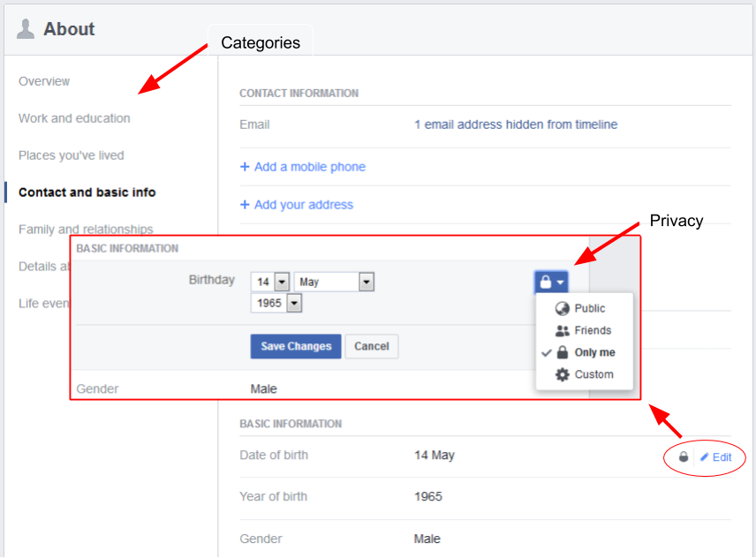Click the Save Changes button
This screenshot has height=558, width=756.
point(296,346)
